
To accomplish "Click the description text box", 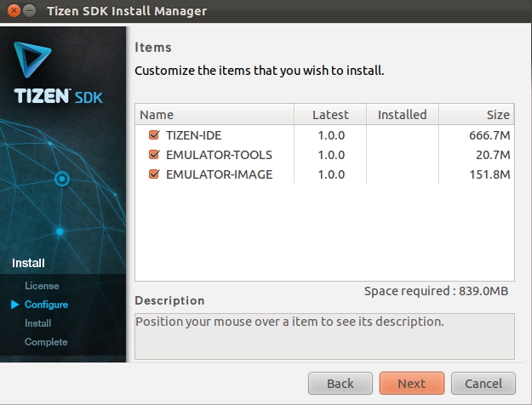I will pyautogui.click(x=324, y=336).
